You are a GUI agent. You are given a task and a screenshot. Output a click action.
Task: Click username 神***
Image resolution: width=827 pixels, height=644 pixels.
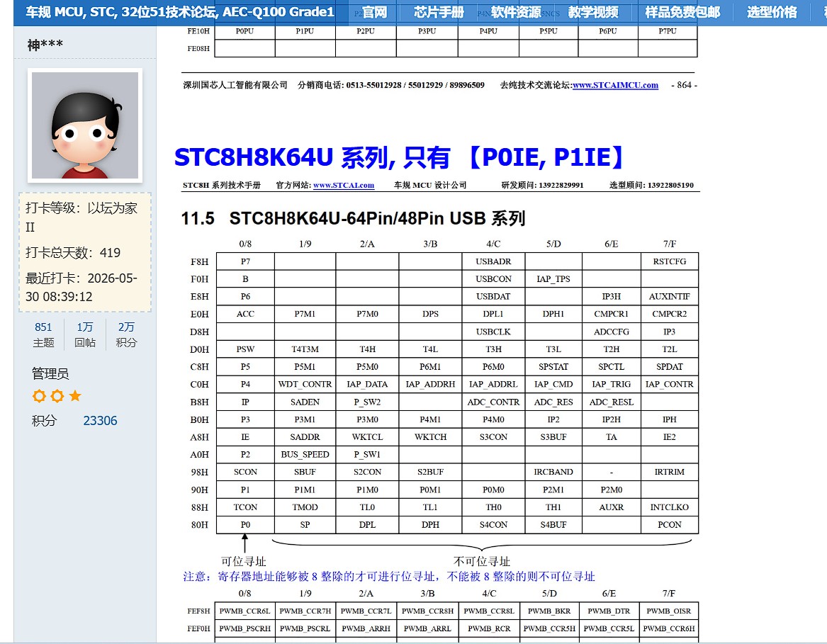coord(45,45)
